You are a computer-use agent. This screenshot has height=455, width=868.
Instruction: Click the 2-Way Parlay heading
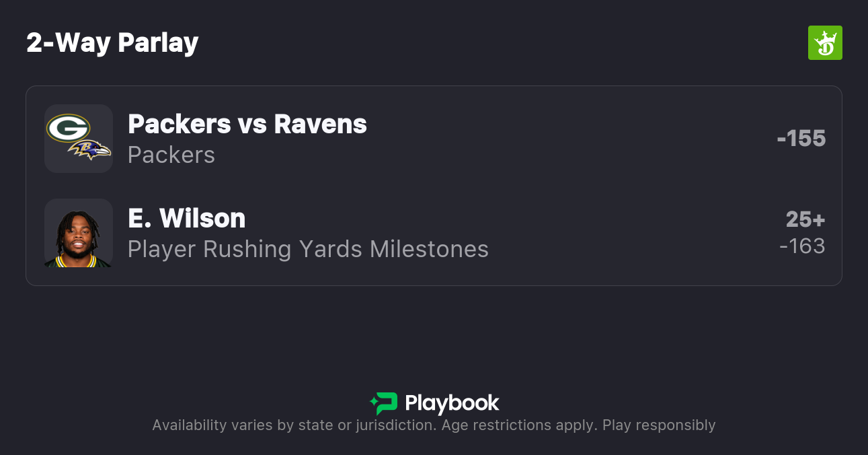[x=112, y=43]
